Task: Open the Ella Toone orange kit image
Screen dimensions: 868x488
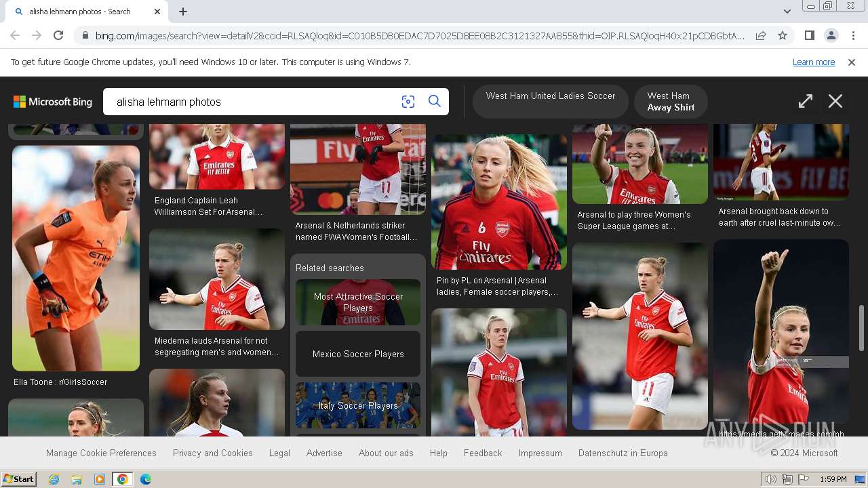Action: [x=76, y=258]
